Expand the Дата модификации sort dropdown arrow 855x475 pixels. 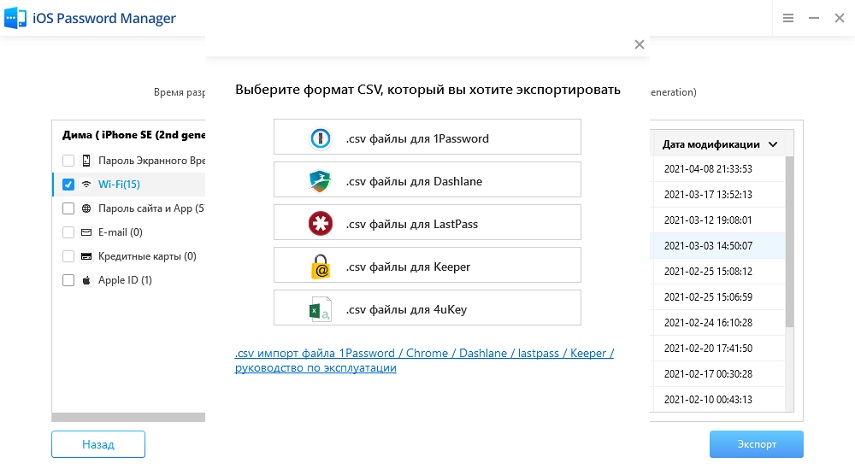773,144
